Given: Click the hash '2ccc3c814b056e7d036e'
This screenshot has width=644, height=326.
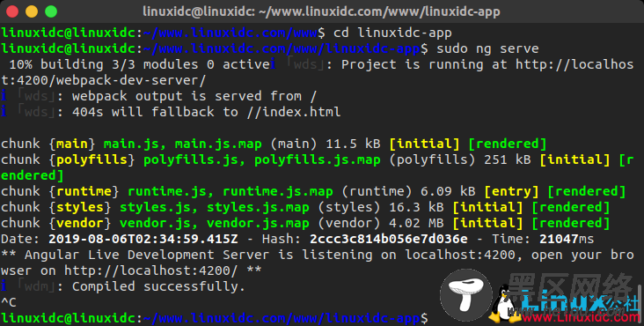Looking at the screenshot, I should tap(389, 239).
